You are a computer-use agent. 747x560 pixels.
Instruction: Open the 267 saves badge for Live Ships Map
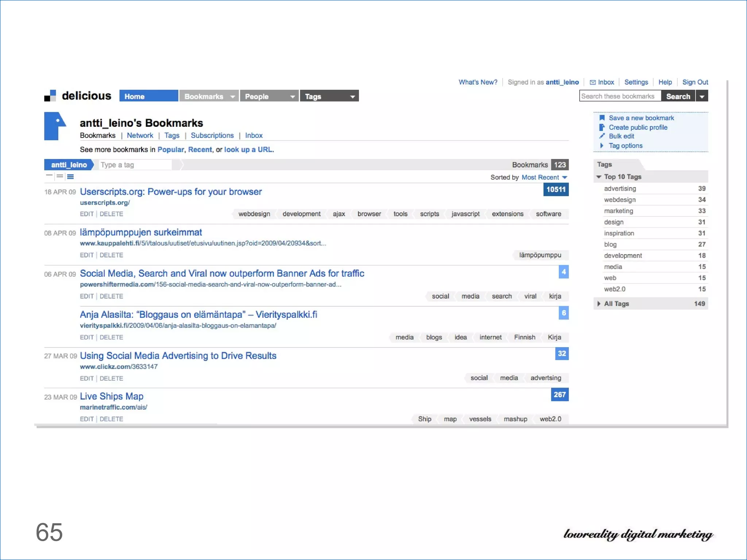click(560, 394)
